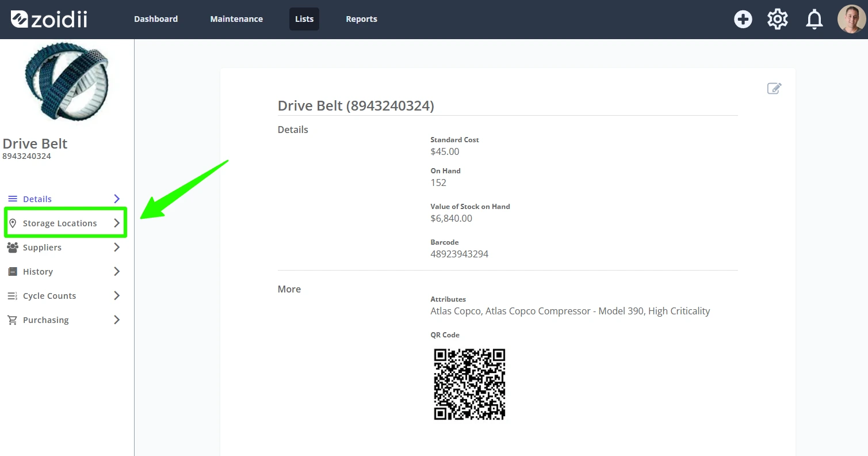This screenshot has height=456, width=868.
Task: Expand the Details chevron arrow
Action: [x=117, y=199]
